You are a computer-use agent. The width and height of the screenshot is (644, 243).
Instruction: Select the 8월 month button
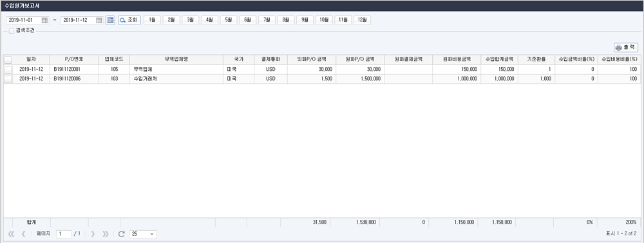pyautogui.click(x=286, y=20)
